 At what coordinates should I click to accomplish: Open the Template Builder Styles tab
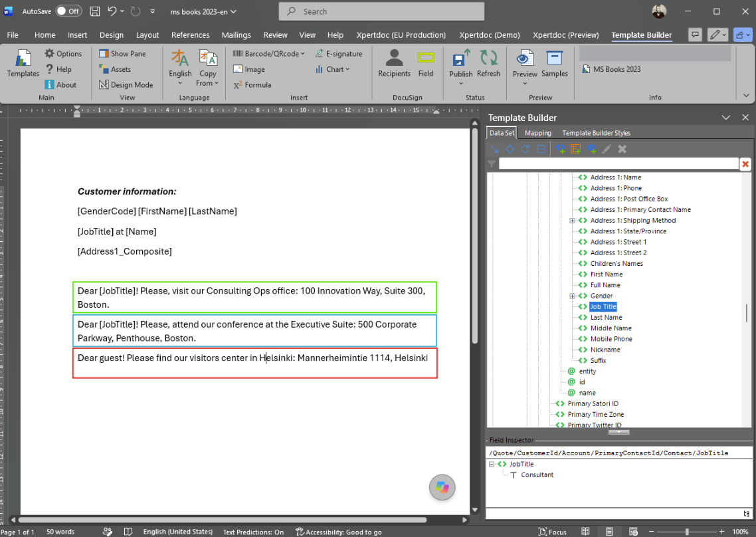tap(596, 133)
